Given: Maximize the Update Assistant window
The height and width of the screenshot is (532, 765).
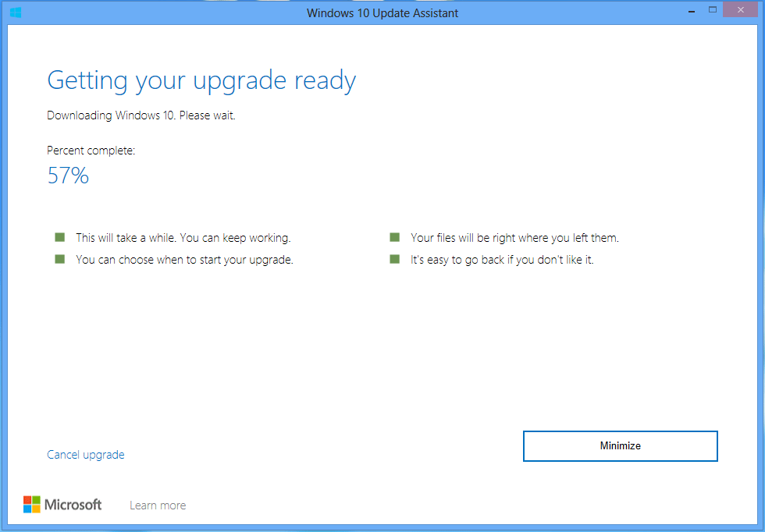Looking at the screenshot, I should [712, 11].
